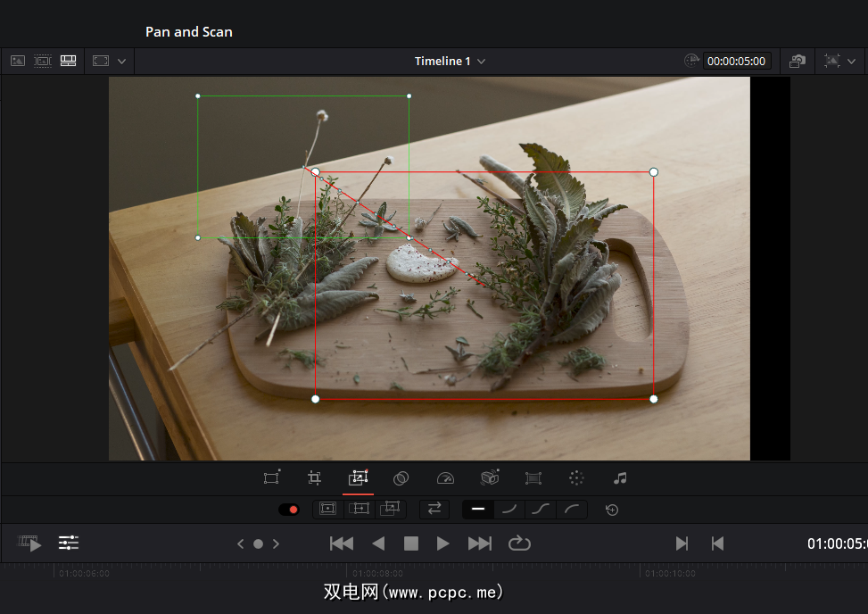
Task: Open the Speed tool gauge icon
Action: click(x=445, y=478)
